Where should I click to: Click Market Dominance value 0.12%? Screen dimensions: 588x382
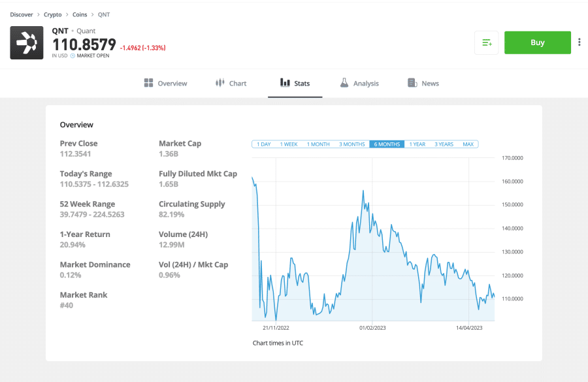(71, 276)
